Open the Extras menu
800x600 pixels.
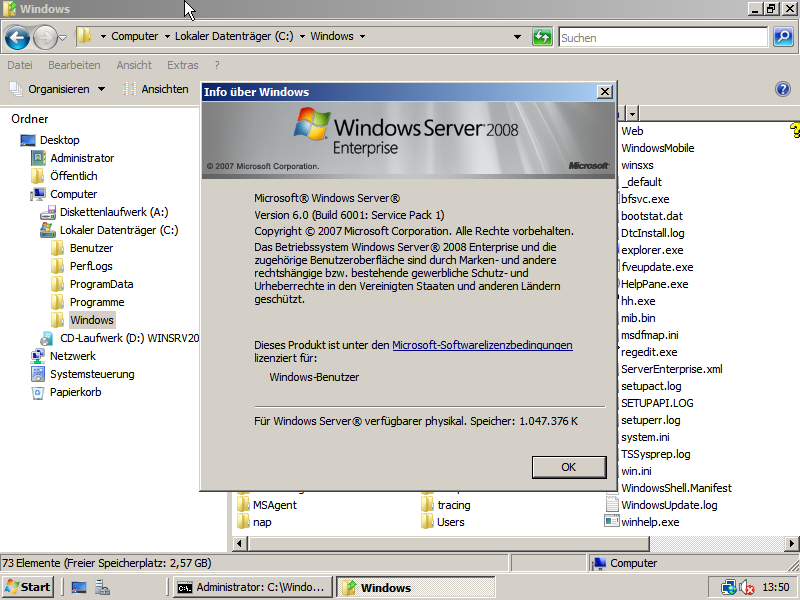point(183,65)
